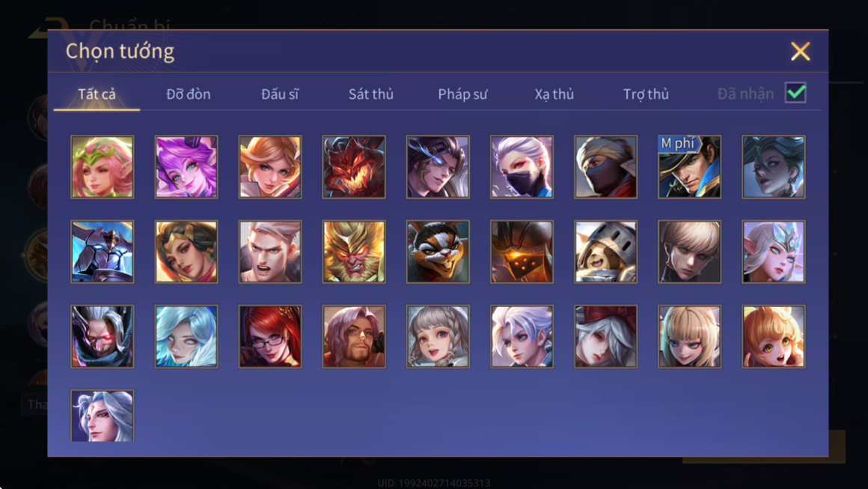
Task: Select the masked silver-haired ninja heroine
Action: coord(522,167)
